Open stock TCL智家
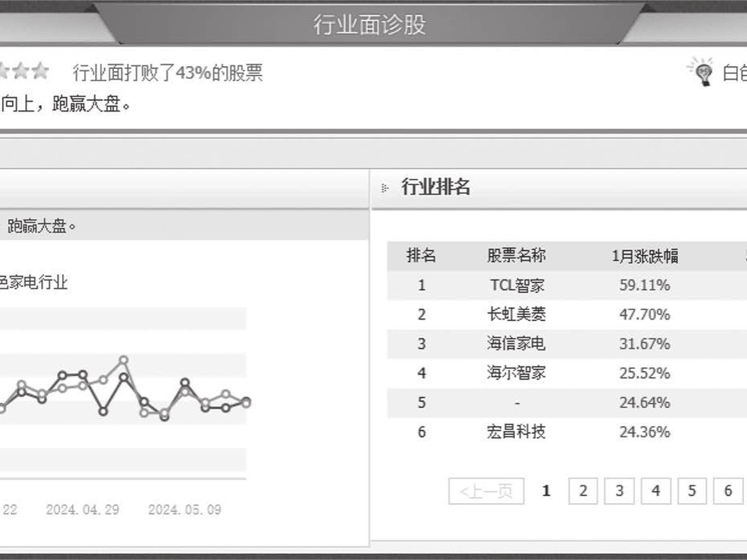Image resolution: width=747 pixels, height=560 pixels. coord(517,285)
